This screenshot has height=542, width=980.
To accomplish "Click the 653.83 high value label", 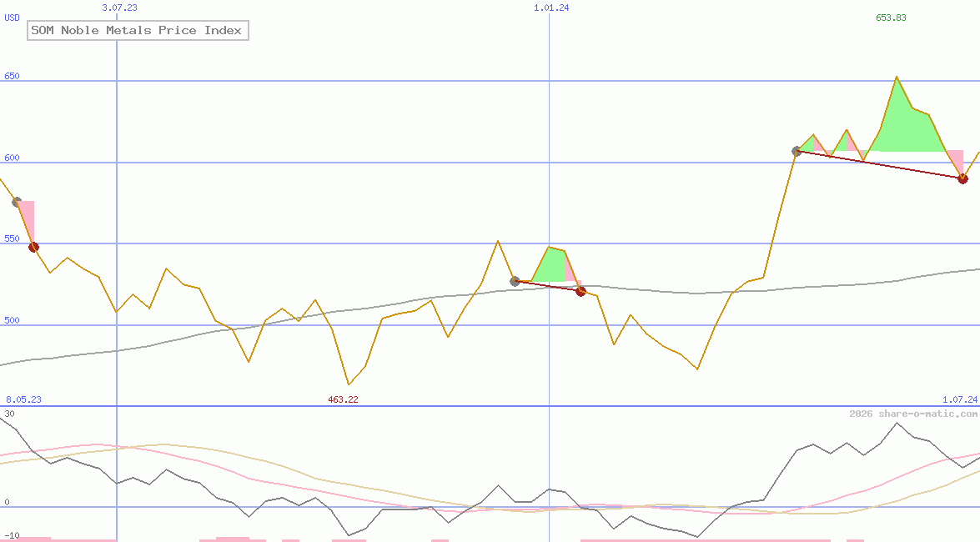I will pyautogui.click(x=891, y=18).
